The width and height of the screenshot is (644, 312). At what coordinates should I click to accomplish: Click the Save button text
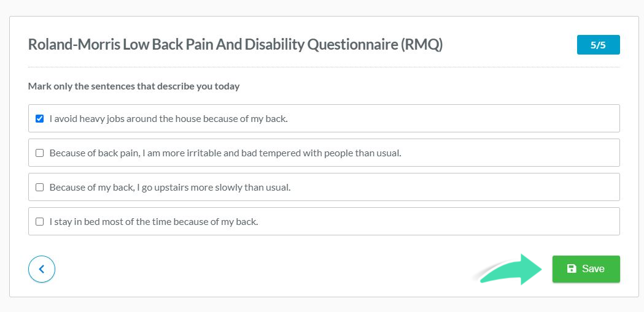593,268
